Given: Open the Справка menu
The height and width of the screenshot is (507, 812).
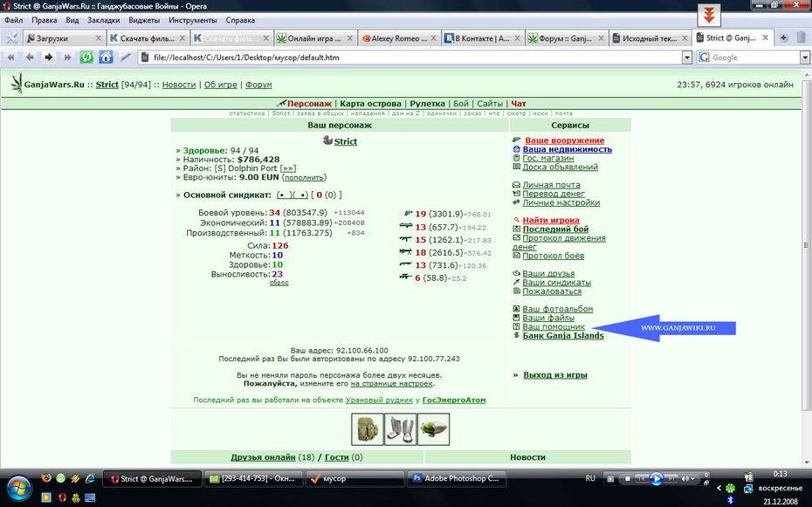Looking at the screenshot, I should click(x=240, y=20).
